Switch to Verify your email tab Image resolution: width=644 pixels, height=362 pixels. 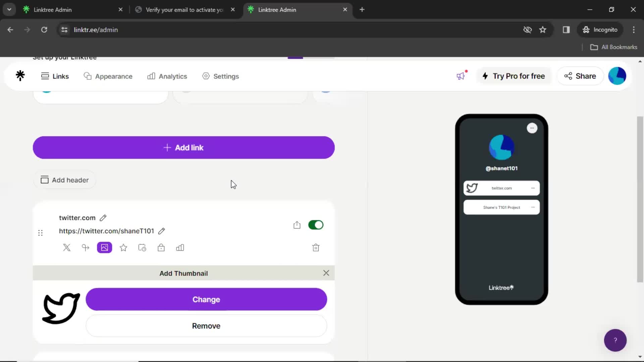click(x=184, y=10)
